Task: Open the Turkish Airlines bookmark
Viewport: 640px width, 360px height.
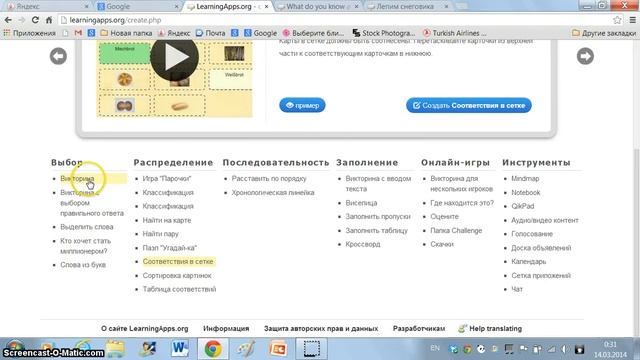Action: tap(455, 33)
